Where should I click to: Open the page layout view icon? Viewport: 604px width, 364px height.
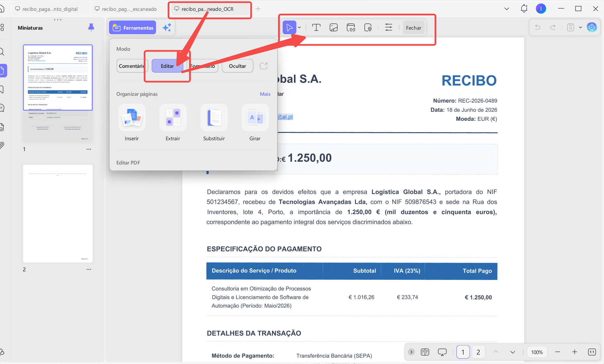[x=425, y=352]
